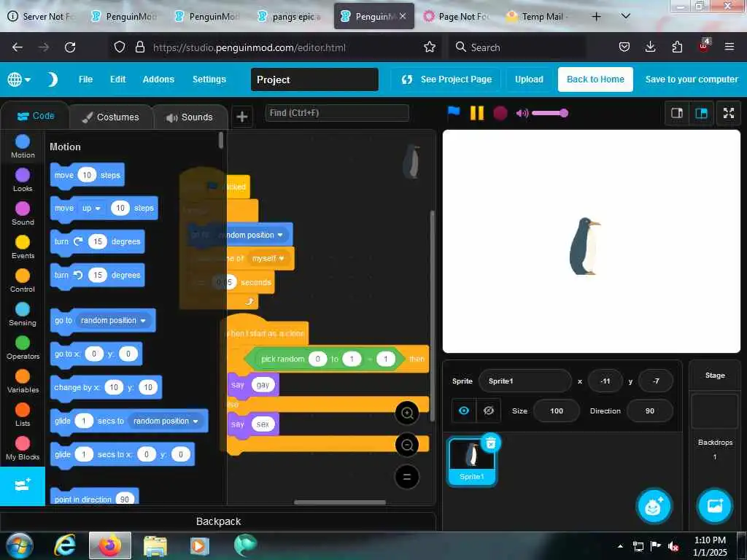Expand glide secs to random position dropdown
This screenshot has height=560, width=747.
point(166,421)
